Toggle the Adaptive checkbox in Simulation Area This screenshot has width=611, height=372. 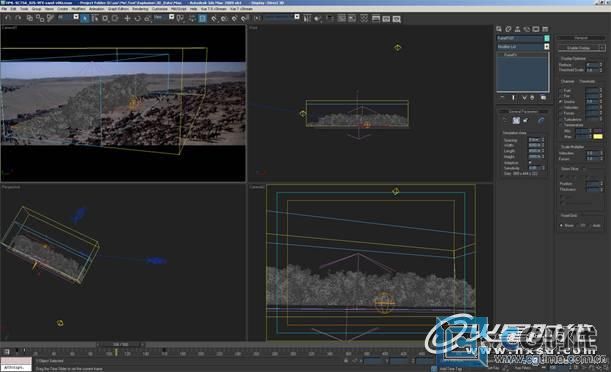(x=530, y=162)
